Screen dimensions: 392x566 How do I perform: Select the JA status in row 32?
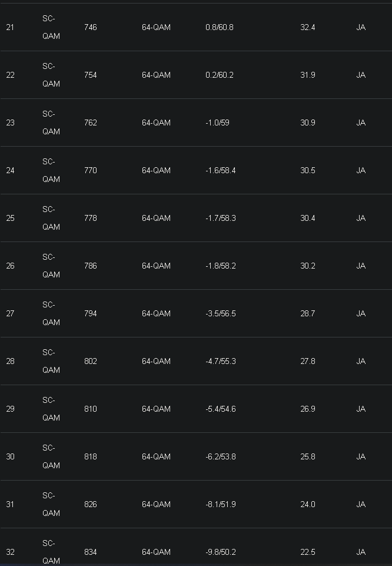[x=361, y=552]
